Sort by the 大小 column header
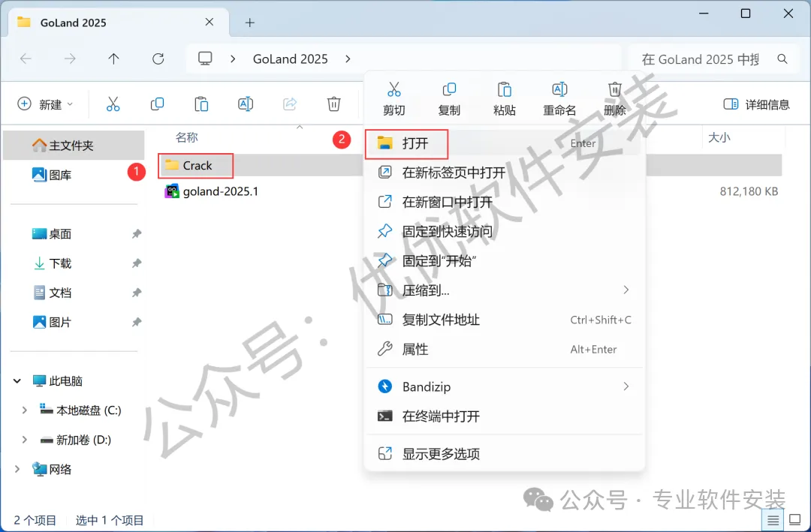The width and height of the screenshot is (811, 532). pos(719,137)
